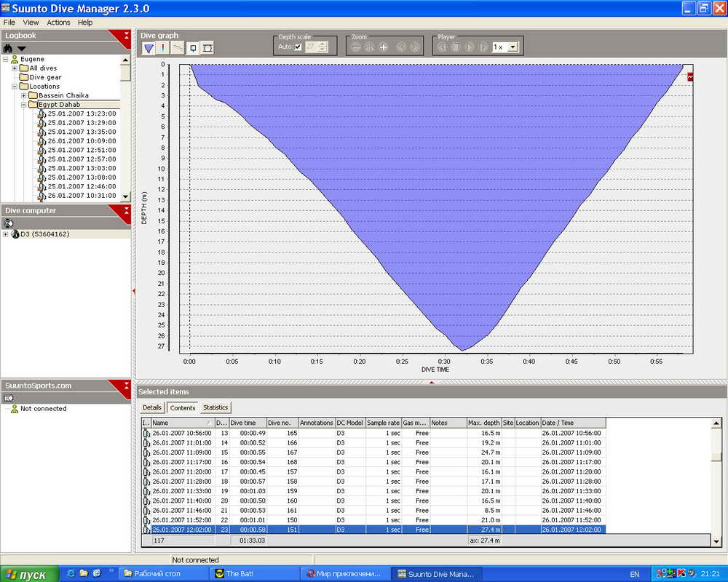Toggle the temperature graph icon
Image resolution: width=728 pixels, height=582 pixels.
[x=163, y=48]
